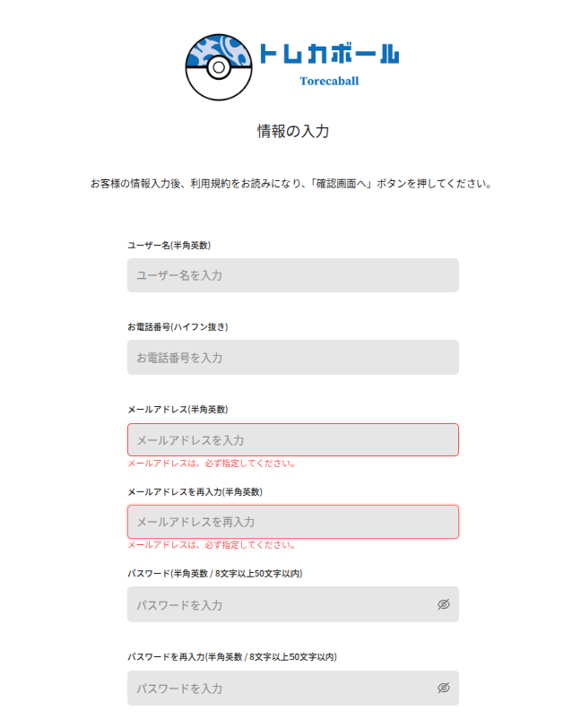
Task: Click the blue トレカボール logo text
Action: pos(331,55)
